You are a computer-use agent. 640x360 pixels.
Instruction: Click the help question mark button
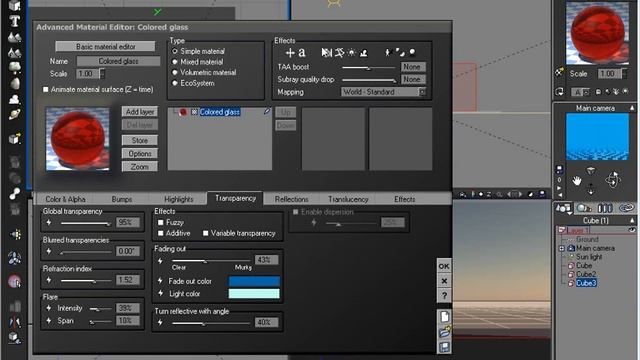point(444,296)
